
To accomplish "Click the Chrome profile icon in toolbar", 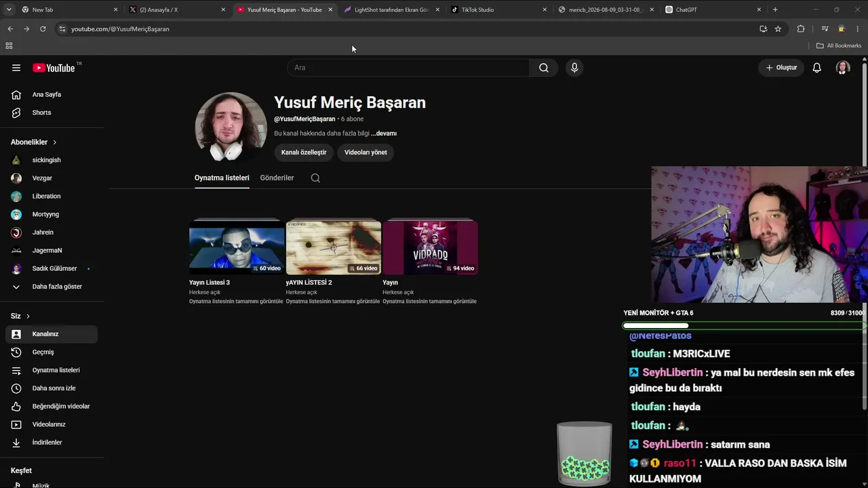I will coord(842,29).
